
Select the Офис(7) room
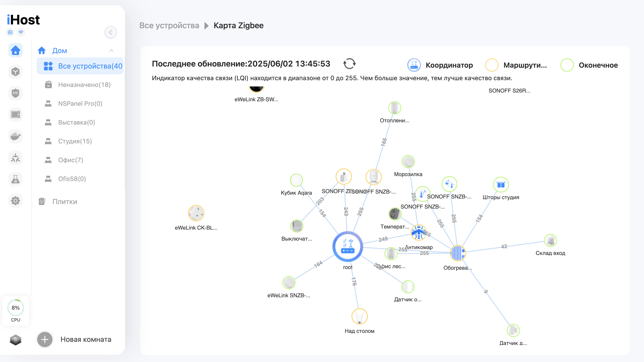[71, 160]
